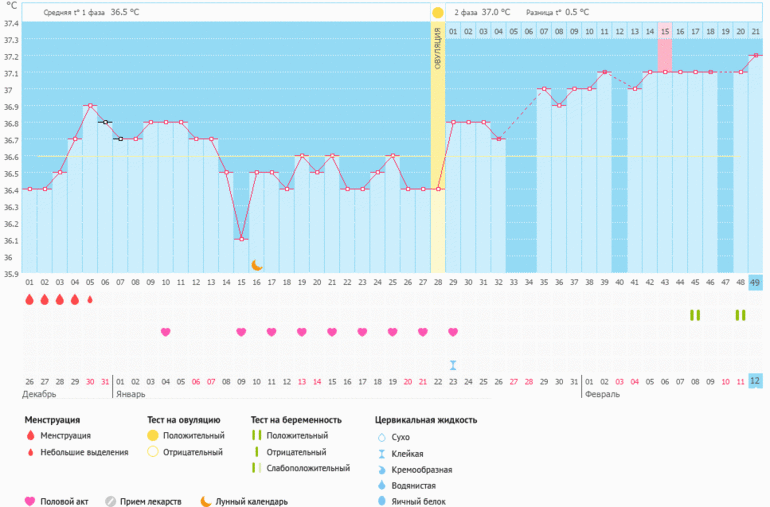Viewport: 770px width, 507px height.
Task: Click the yellow ovulation circle above the chart
Action: 437,12
